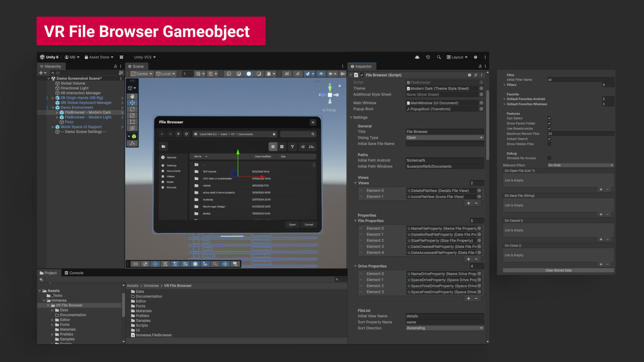Image resolution: width=644 pixels, height=362 pixels.
Task: Open the Center pivot mode dropdown
Action: [142, 73]
